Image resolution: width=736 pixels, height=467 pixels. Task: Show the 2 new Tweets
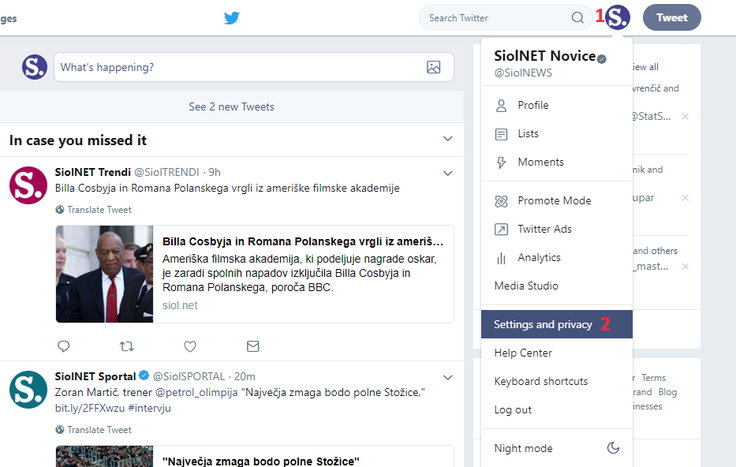click(231, 107)
